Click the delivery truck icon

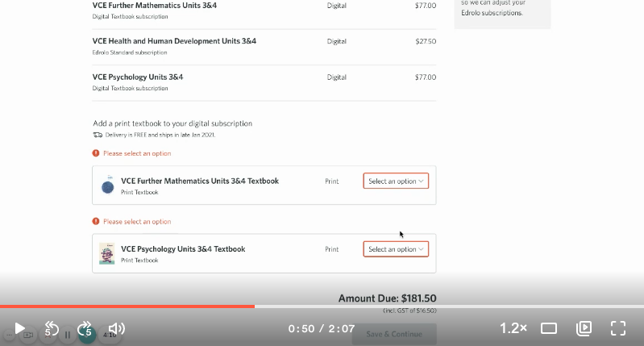(98, 135)
